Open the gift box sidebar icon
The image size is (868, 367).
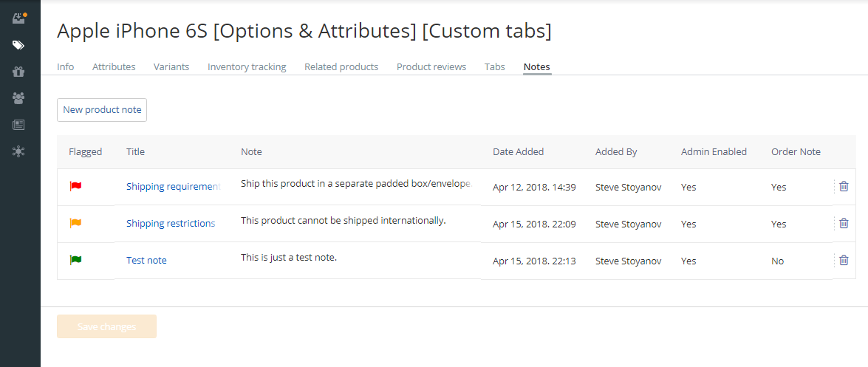click(x=18, y=72)
